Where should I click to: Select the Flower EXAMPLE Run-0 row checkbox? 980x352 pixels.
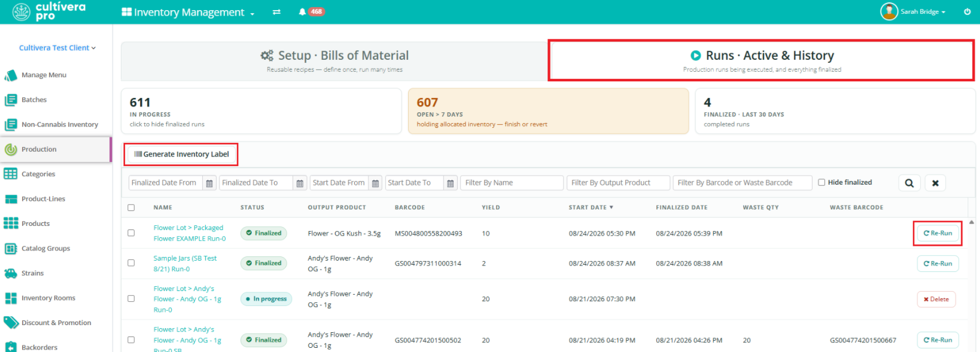click(x=131, y=233)
